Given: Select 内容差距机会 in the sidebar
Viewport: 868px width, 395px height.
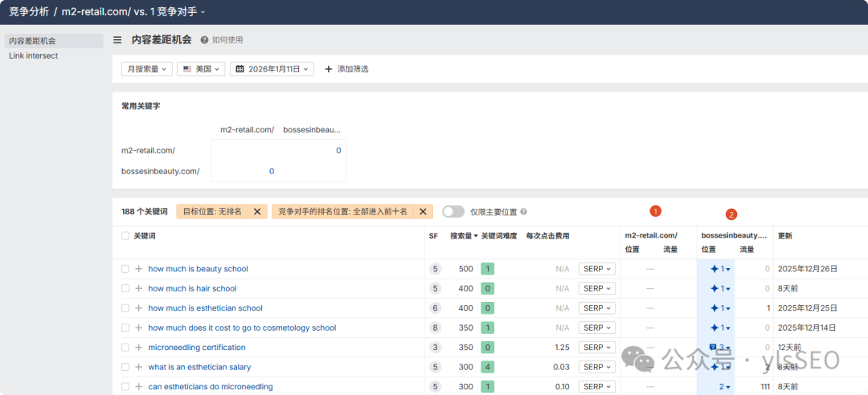Looking at the screenshot, I should 54,41.
